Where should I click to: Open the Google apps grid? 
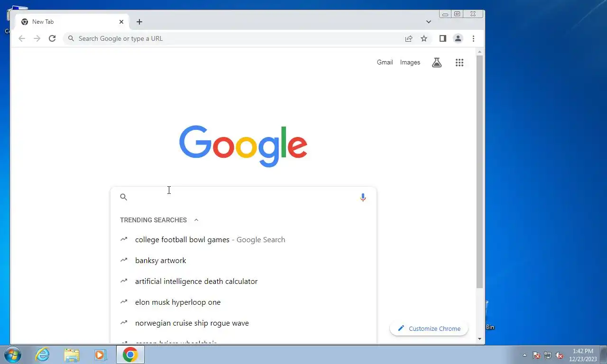(x=459, y=63)
